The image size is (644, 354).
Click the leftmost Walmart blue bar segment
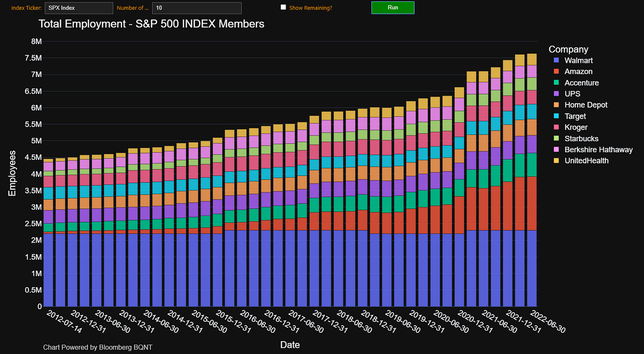point(49,270)
